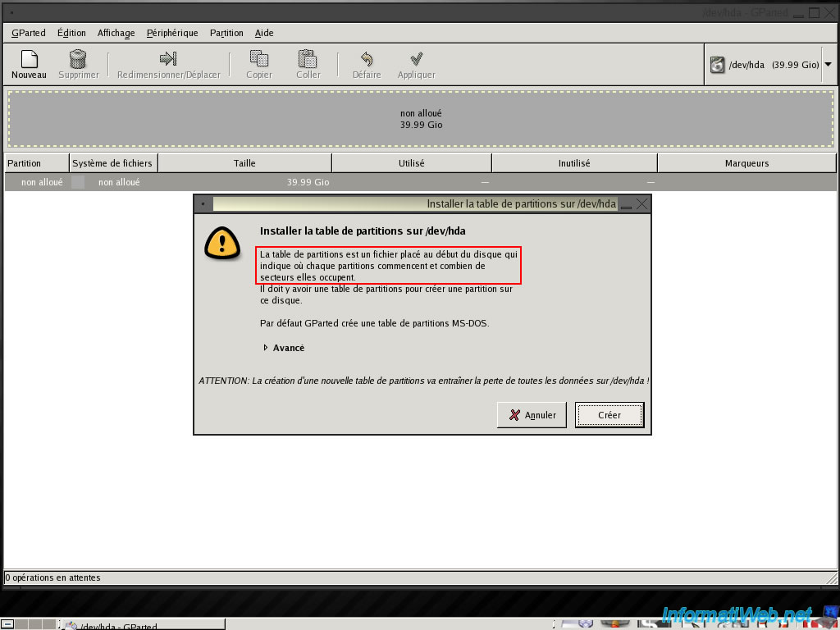Close the partition table dialog
840x630 pixels.
click(641, 203)
